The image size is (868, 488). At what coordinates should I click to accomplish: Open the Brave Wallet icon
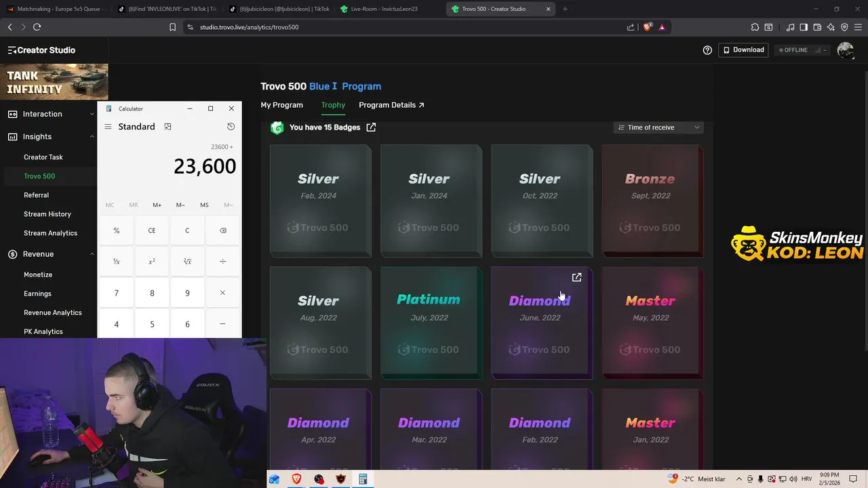point(817,27)
